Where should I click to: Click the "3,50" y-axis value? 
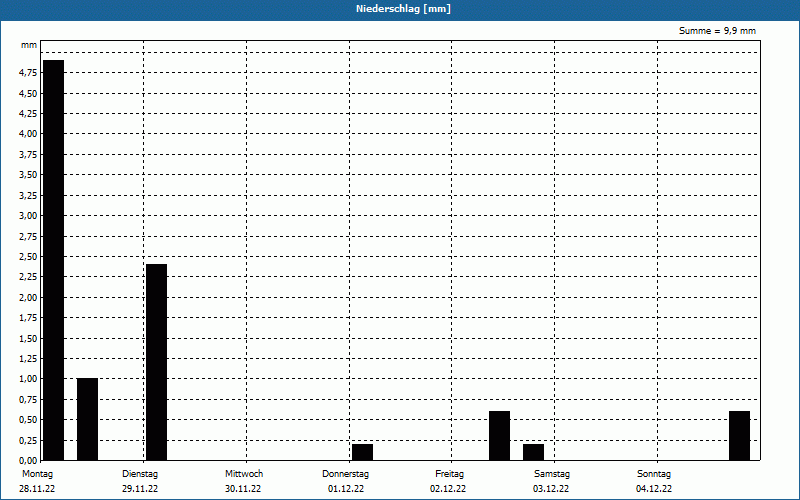pos(28,175)
